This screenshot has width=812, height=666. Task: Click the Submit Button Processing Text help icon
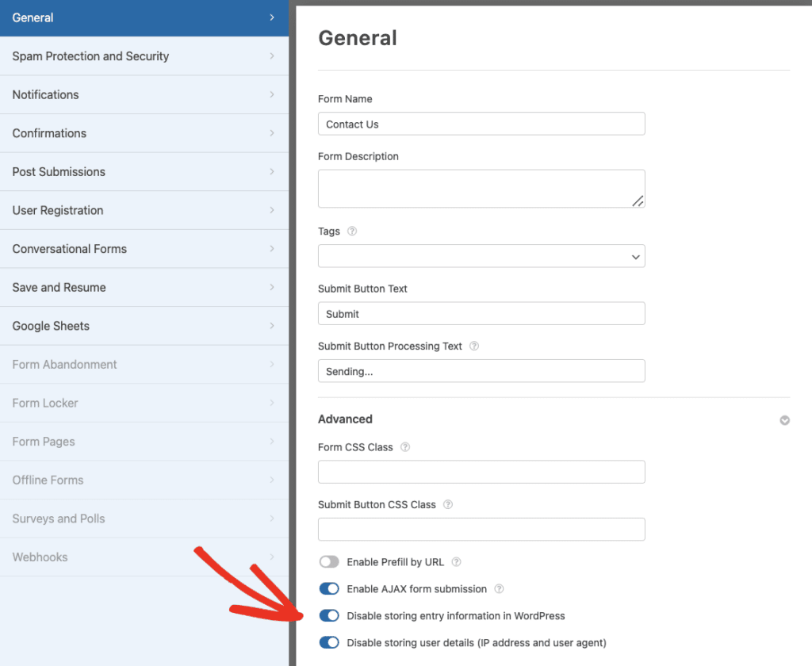pyautogui.click(x=473, y=346)
